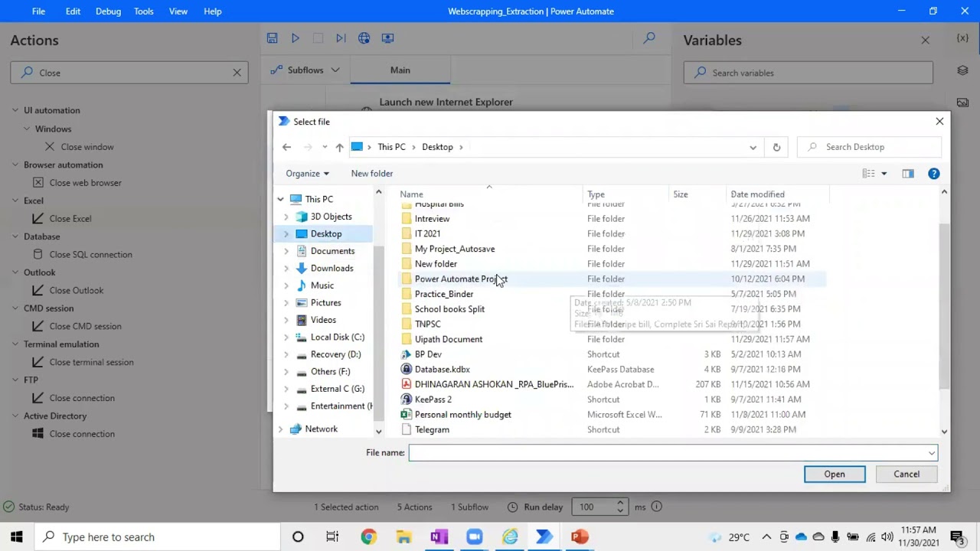Image resolution: width=980 pixels, height=551 pixels.
Task: Open the Windows Start button
Action: coord(17,537)
